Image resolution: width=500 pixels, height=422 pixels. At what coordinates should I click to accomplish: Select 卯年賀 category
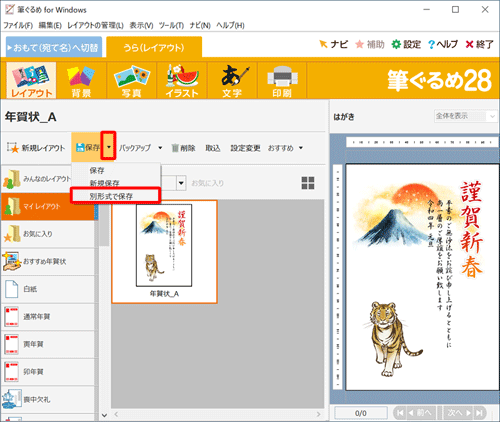pos(48,372)
